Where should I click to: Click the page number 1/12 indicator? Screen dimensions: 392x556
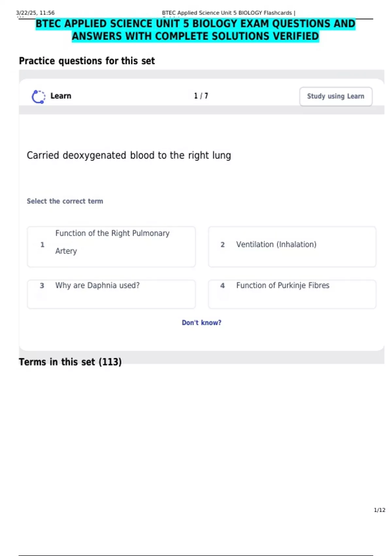point(379,510)
